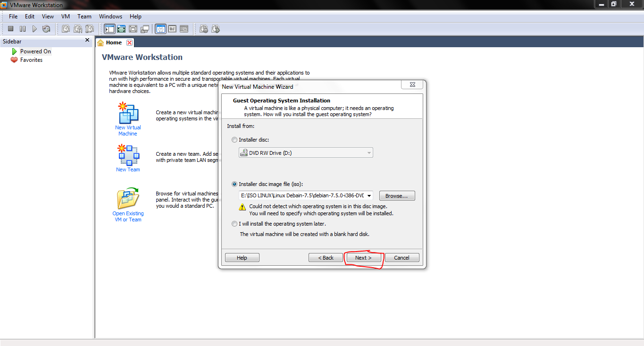The image size is (644, 346).
Task: Click the Power On play icon
Action: pos(34,29)
